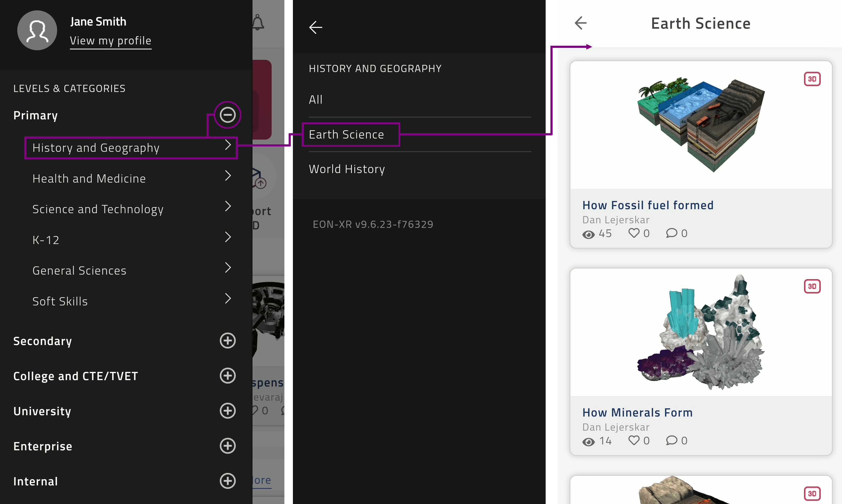Open comments on How Minerals Form

click(671, 440)
